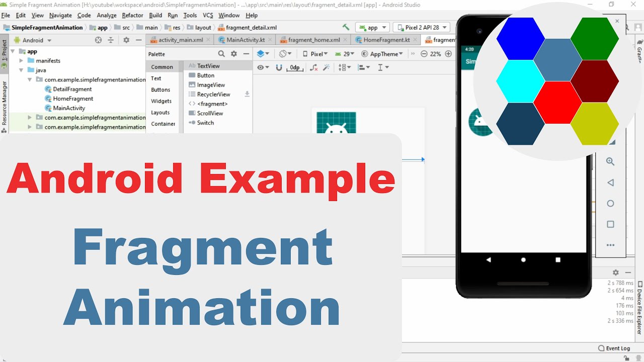
Task: Select the ImageView palette item
Action: coord(211,85)
